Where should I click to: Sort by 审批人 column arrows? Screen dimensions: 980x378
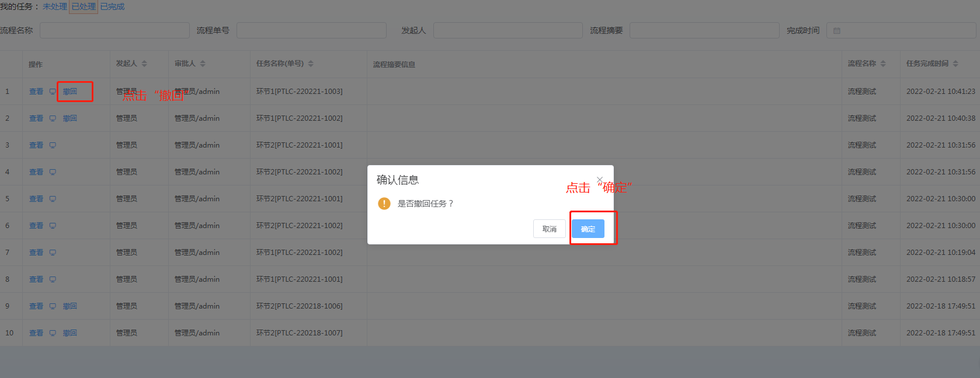coord(203,64)
